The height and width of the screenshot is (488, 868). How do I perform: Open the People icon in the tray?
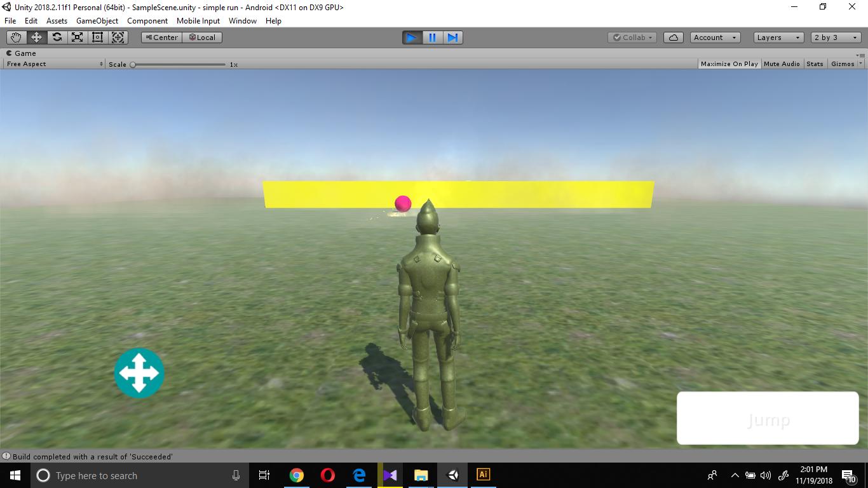tap(712, 475)
